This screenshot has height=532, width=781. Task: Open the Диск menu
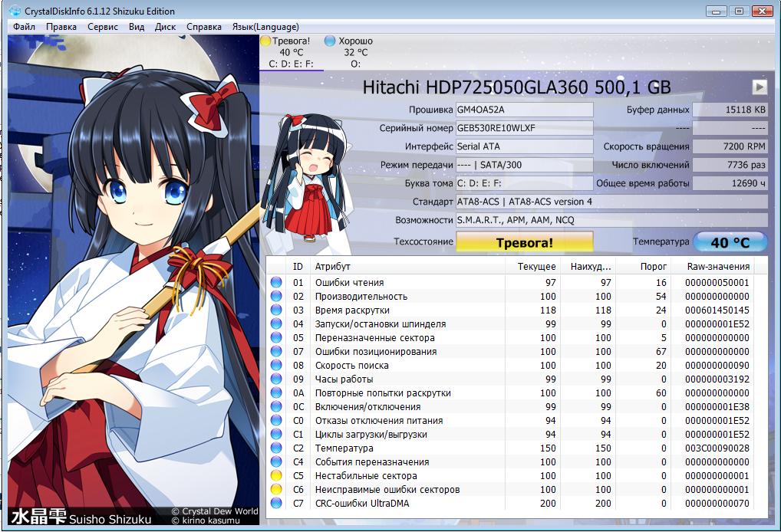pos(165,27)
